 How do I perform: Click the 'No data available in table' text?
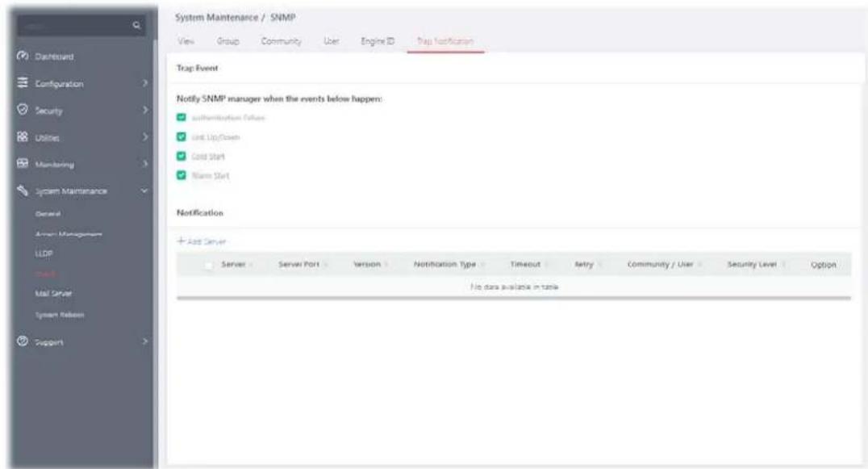click(x=515, y=287)
